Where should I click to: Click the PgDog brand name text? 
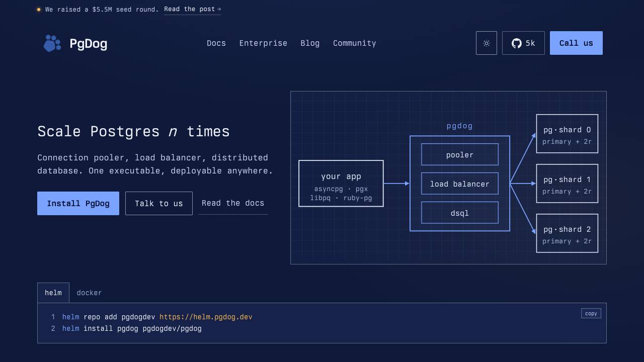pyautogui.click(x=88, y=44)
